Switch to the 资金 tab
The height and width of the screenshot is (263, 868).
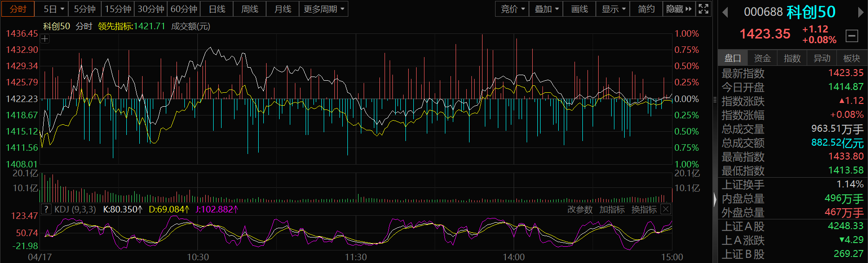tap(762, 58)
